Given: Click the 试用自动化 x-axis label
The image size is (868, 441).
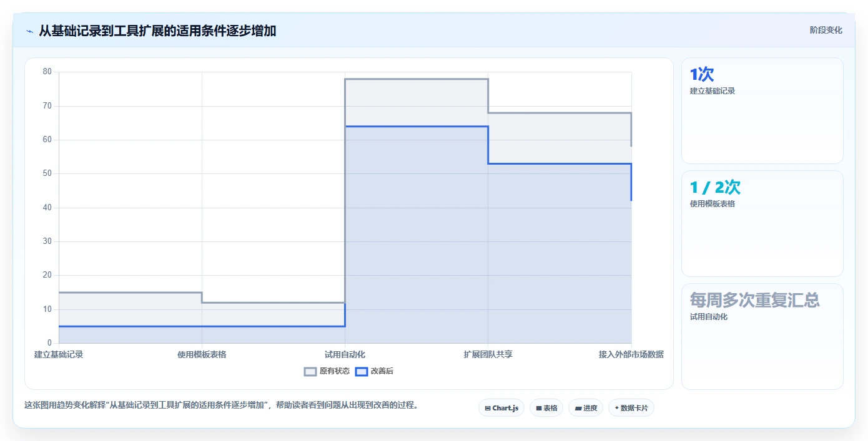Looking at the screenshot, I should click(x=345, y=354).
